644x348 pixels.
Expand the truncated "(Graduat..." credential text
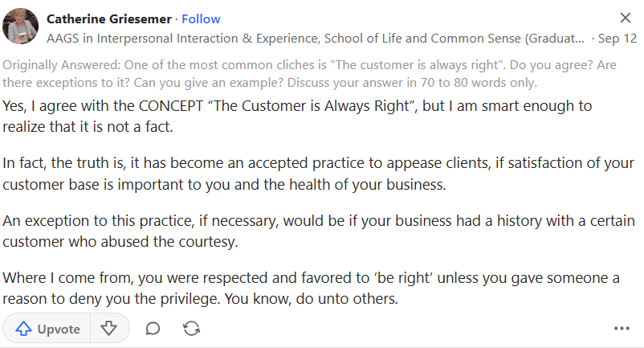556,39
